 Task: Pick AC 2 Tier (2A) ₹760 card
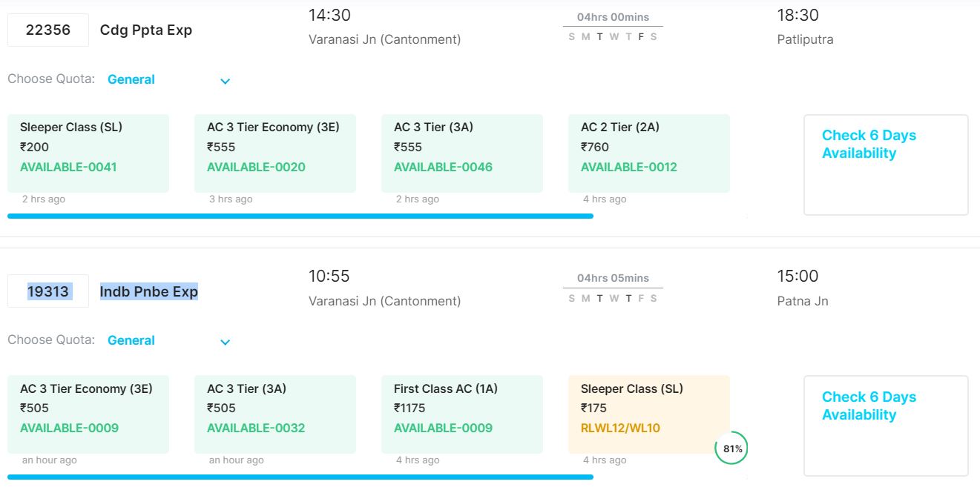pyautogui.click(x=649, y=153)
